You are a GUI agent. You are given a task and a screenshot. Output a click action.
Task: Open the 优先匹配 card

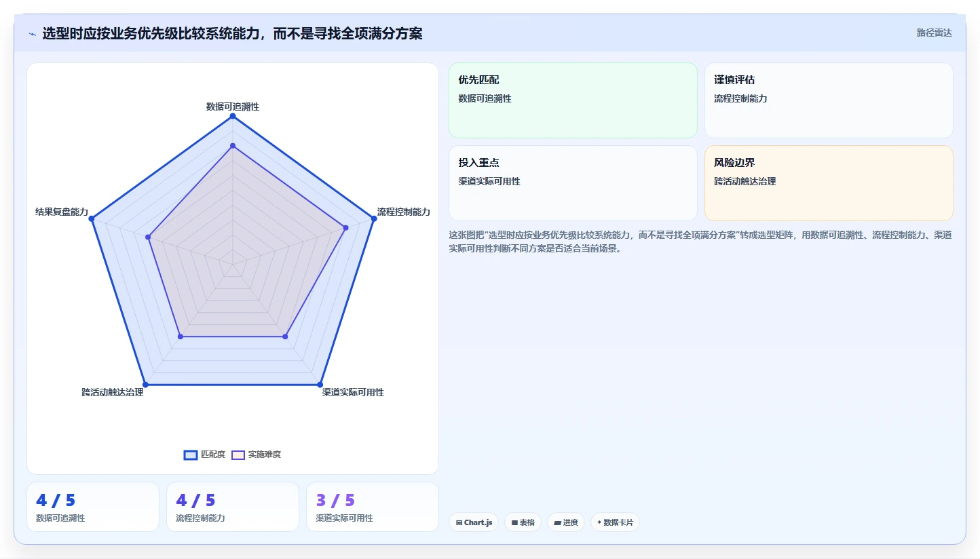[x=573, y=100]
